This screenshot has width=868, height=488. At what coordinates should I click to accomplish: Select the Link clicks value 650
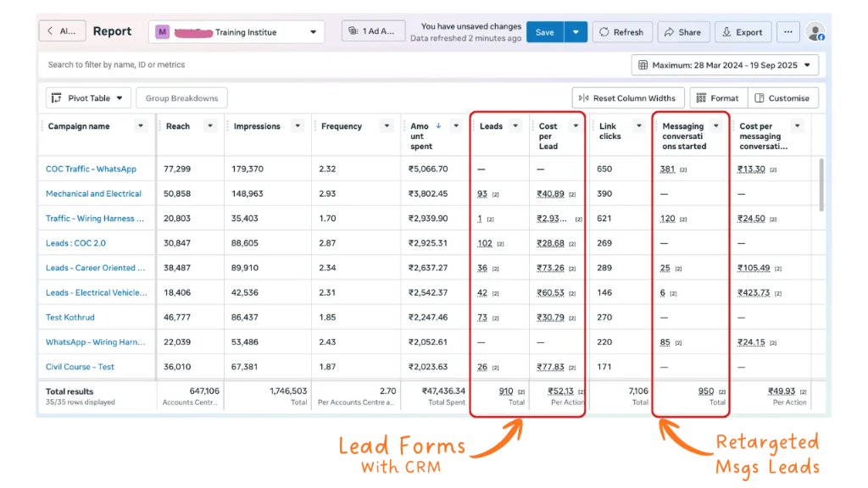coord(604,169)
